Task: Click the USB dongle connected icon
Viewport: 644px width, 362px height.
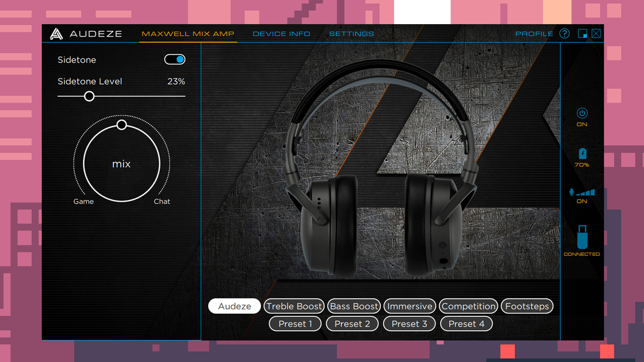Action: pos(582,236)
